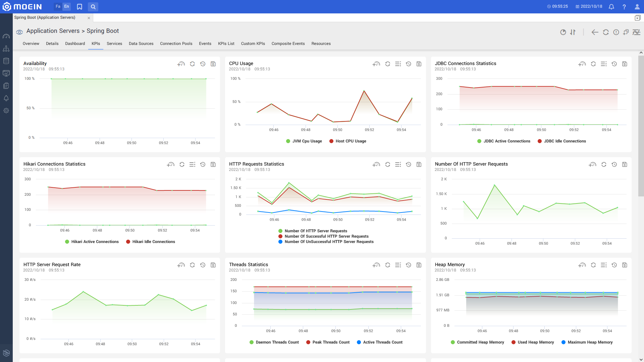Open the gauge icon in the left sidebar
The height and width of the screenshot is (362, 644).
pyautogui.click(x=6, y=36)
